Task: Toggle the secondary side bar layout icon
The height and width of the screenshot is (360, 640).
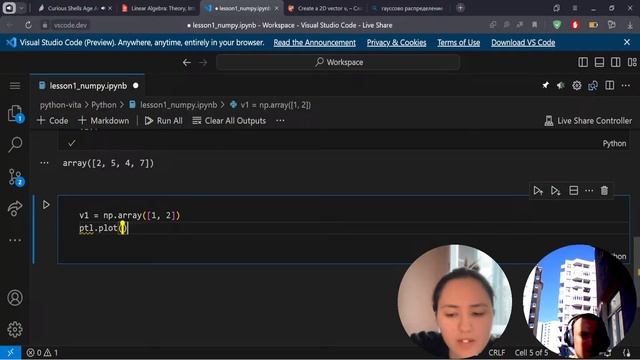Action: point(616,62)
